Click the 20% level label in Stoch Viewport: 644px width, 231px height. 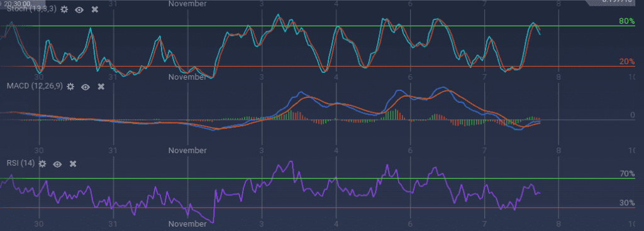click(627, 62)
